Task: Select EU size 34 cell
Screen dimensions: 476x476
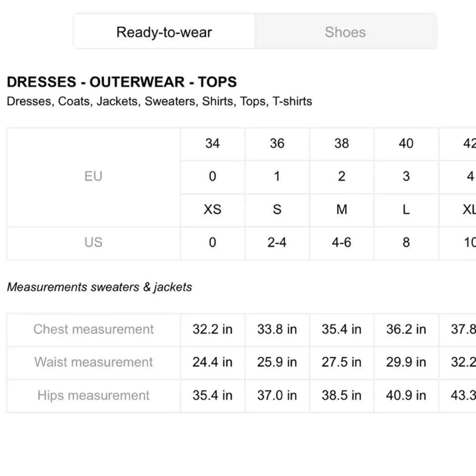Action: coord(212,144)
